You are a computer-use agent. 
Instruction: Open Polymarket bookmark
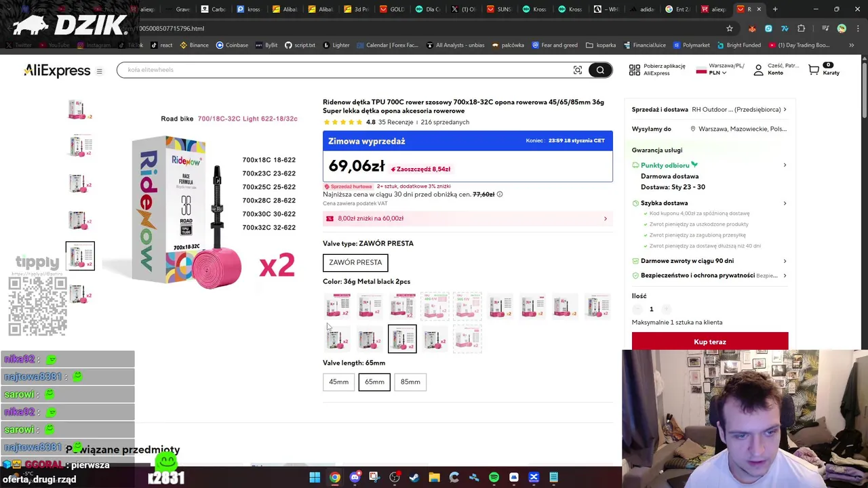coord(691,45)
